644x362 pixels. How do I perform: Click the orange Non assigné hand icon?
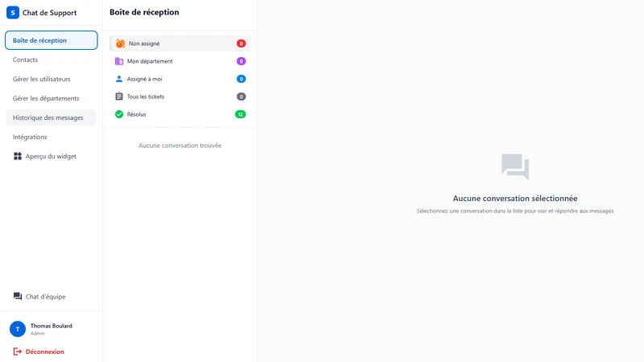tap(120, 43)
